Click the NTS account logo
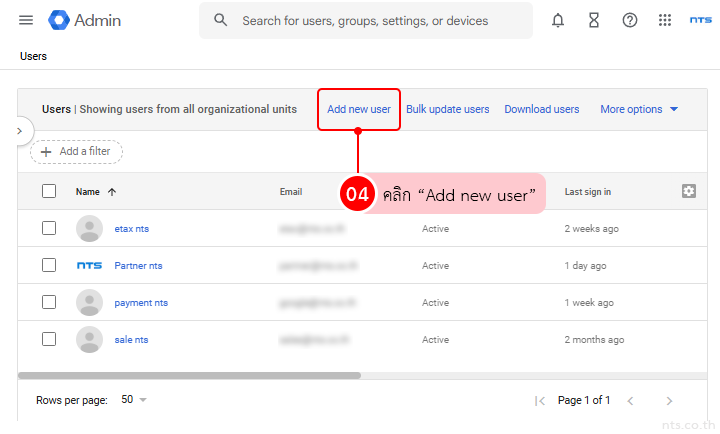This screenshot has height=434, width=720. point(700,20)
